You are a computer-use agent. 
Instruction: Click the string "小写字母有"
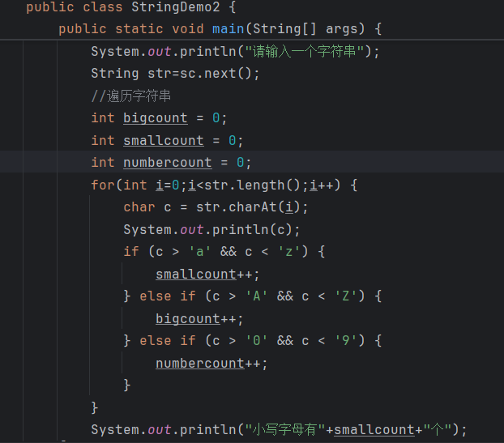coord(285,430)
